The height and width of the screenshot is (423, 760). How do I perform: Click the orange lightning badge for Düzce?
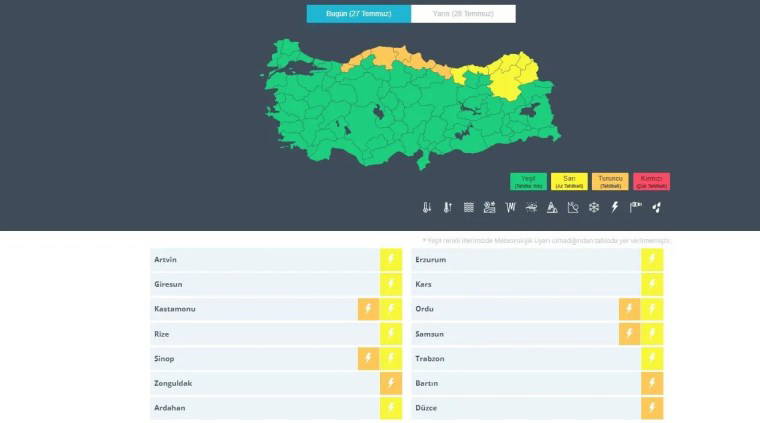652,408
